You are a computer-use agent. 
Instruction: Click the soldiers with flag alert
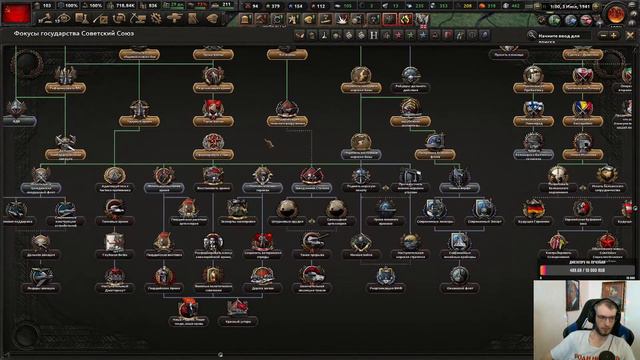click(x=293, y=19)
